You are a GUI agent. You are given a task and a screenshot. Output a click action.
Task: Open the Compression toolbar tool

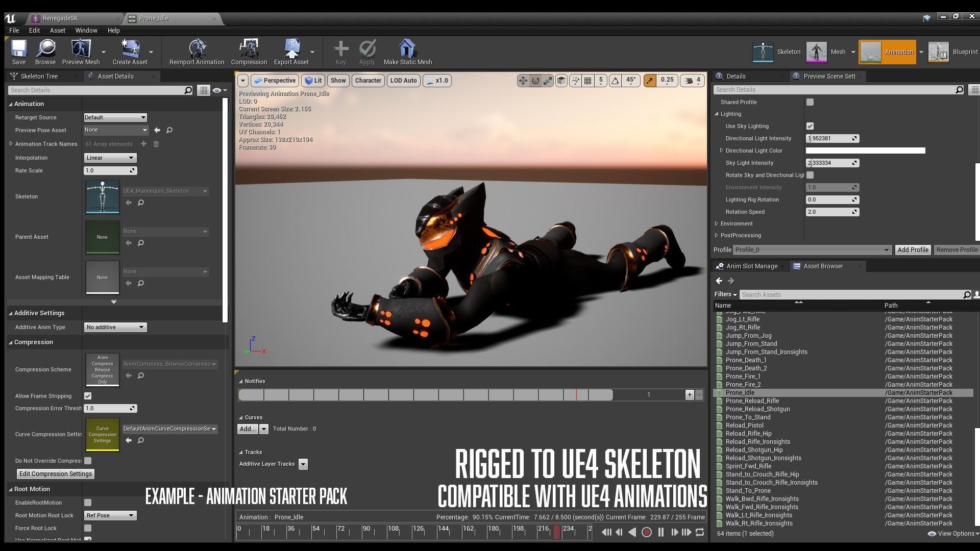point(249,52)
